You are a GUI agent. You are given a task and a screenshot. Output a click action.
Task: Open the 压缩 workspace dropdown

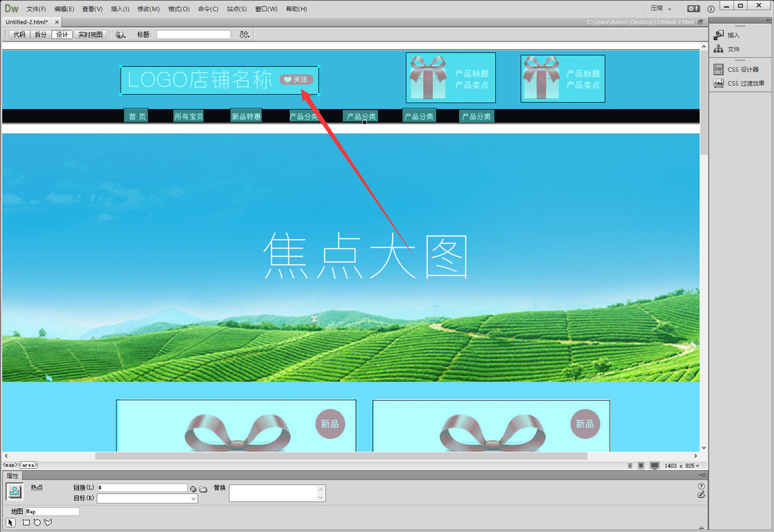[661, 8]
